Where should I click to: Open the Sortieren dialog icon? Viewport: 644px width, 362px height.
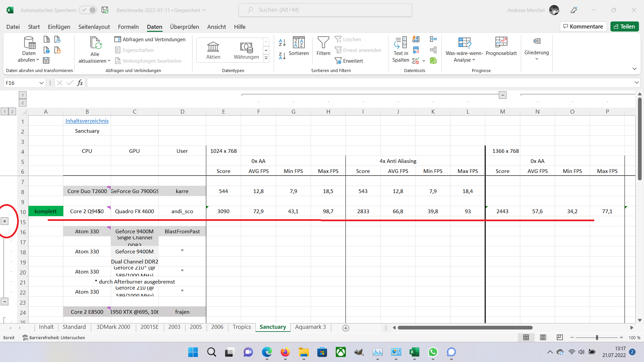click(x=299, y=43)
